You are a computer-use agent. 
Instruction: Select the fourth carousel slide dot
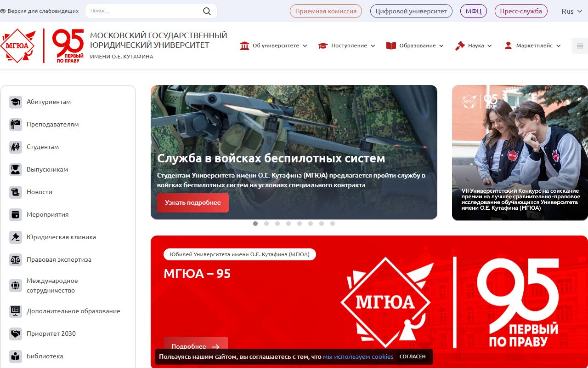[x=288, y=224]
